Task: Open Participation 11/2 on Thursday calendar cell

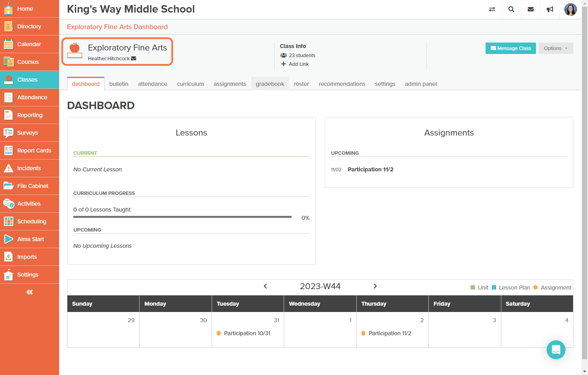Action: pos(390,333)
